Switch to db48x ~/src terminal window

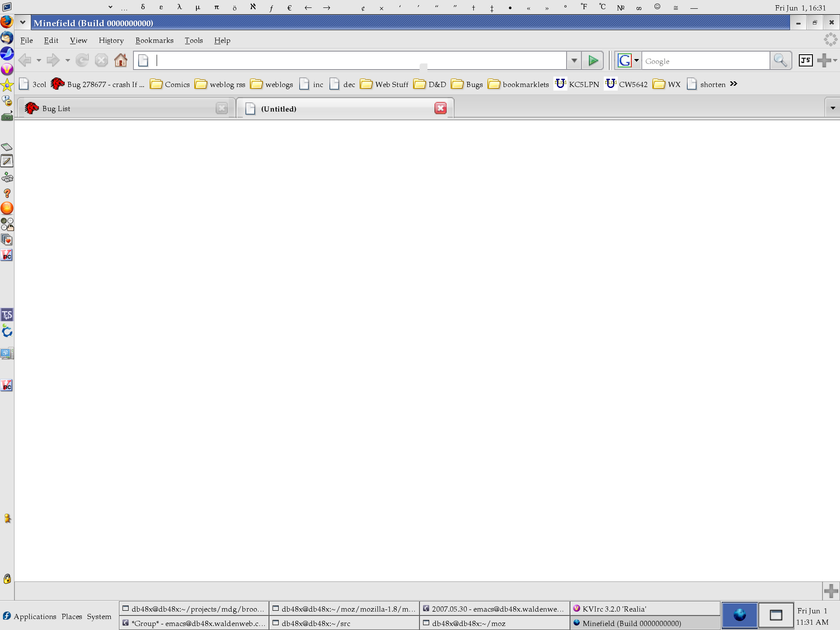point(344,623)
